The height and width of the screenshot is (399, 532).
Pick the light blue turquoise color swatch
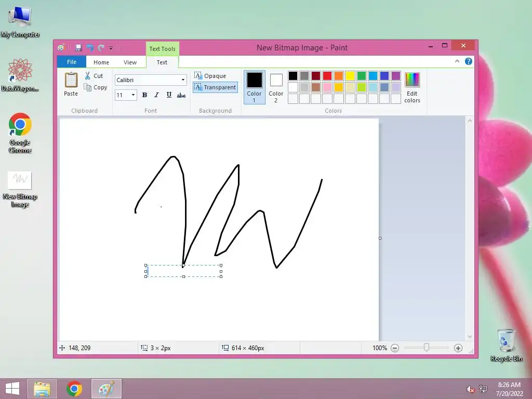pos(373,87)
